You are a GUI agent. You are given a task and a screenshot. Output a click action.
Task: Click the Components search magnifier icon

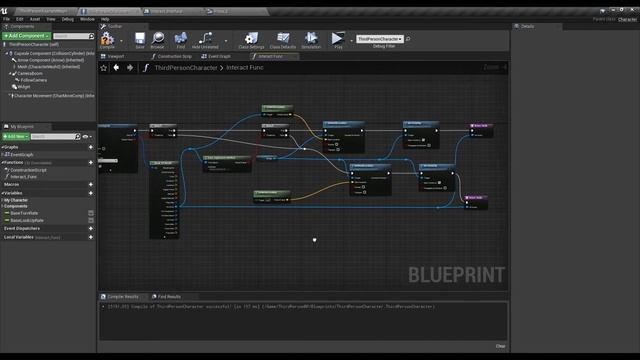(x=91, y=36)
